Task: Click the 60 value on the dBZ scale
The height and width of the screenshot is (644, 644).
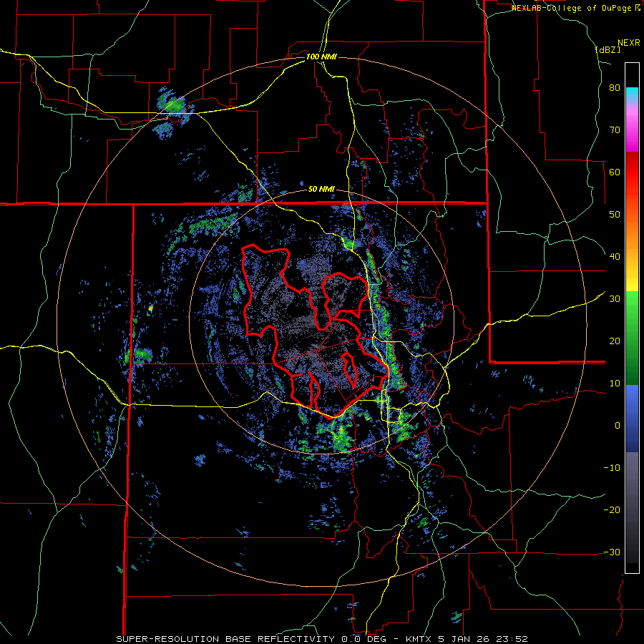Action: [x=615, y=172]
